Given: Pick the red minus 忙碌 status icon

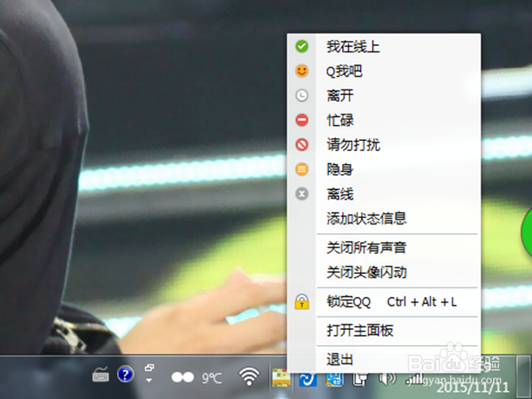Looking at the screenshot, I should click(301, 120).
